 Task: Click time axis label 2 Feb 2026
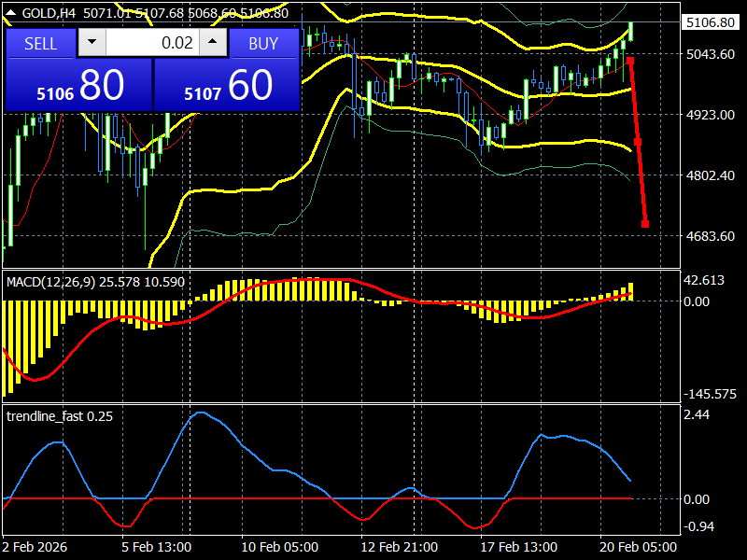35,547
